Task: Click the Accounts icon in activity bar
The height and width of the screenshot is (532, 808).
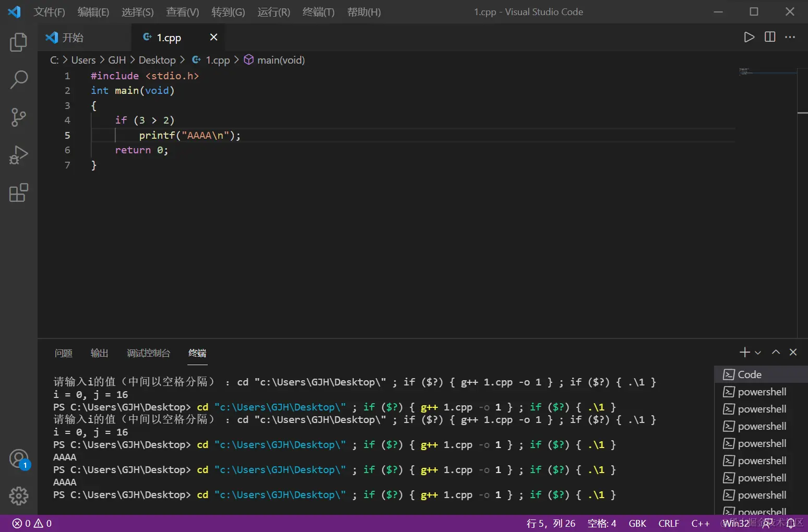Action: pyautogui.click(x=19, y=459)
